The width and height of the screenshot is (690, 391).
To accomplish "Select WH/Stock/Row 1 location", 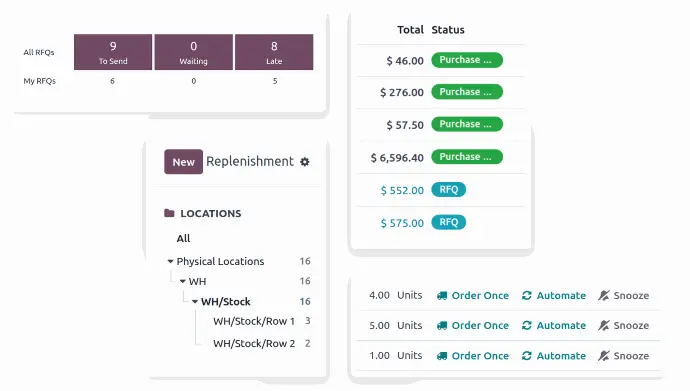I will [x=254, y=322].
